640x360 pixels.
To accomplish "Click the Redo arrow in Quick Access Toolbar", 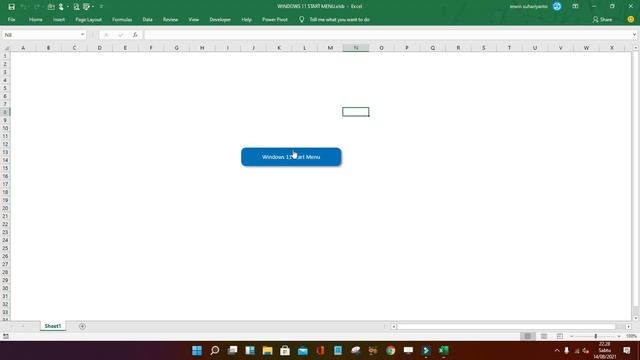I will pyautogui.click(x=37, y=7).
